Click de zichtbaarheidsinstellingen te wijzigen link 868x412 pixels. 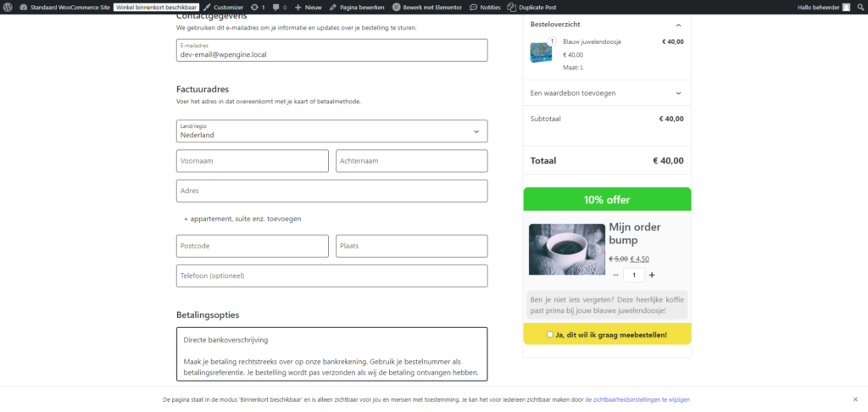[637, 399]
